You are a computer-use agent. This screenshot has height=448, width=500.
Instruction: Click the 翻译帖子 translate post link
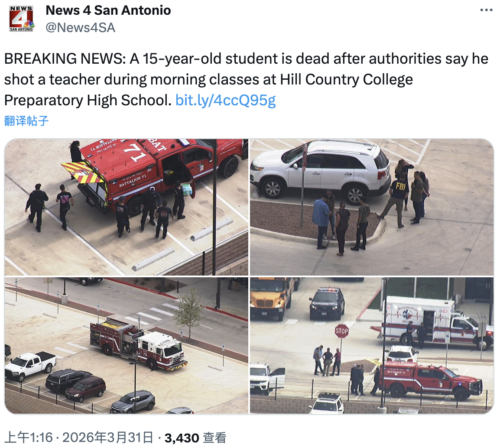26,121
